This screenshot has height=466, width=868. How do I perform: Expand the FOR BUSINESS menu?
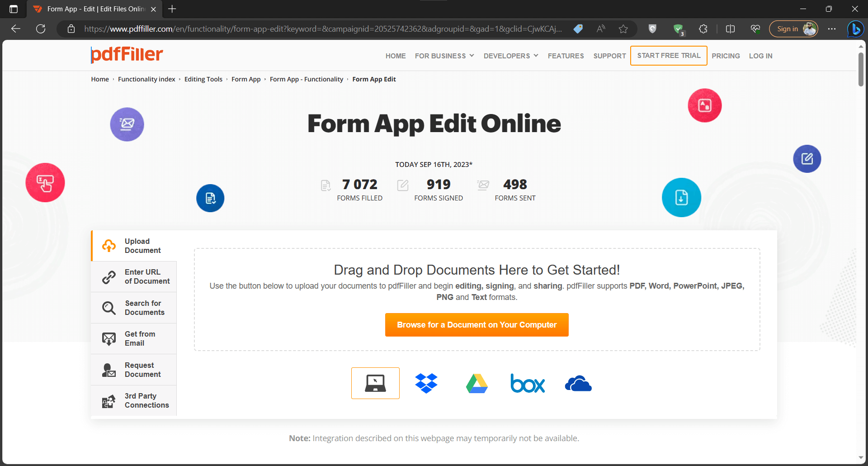pyautogui.click(x=444, y=56)
